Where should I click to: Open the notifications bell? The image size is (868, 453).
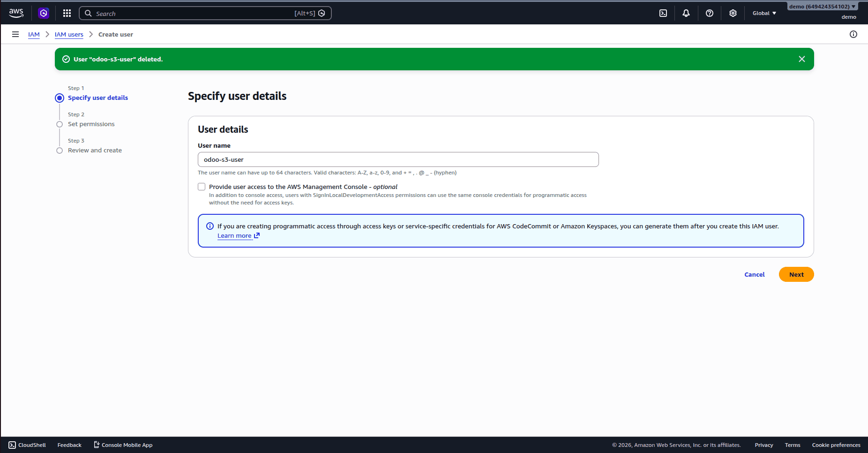point(686,13)
